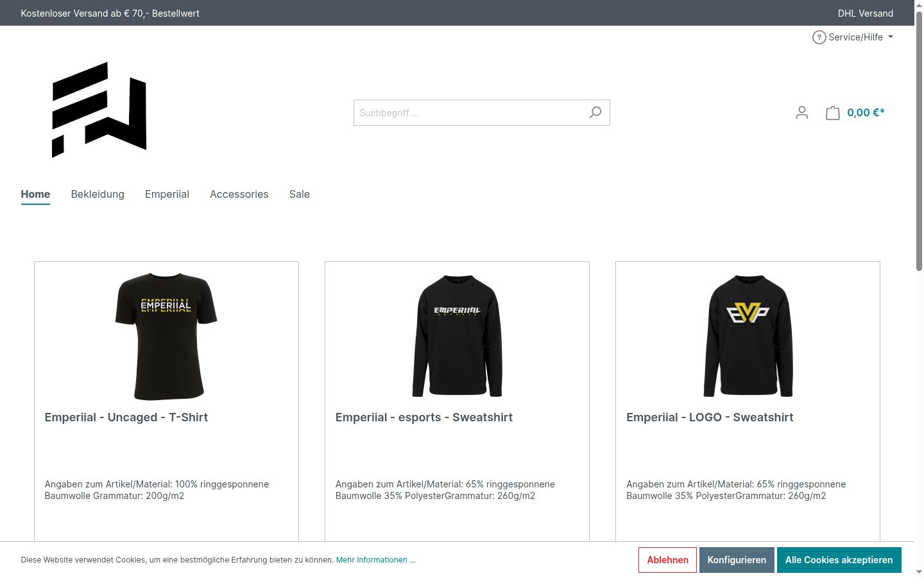Viewport: 924px width, 578px height.
Task: Click the FW shop logo
Action: (99, 110)
